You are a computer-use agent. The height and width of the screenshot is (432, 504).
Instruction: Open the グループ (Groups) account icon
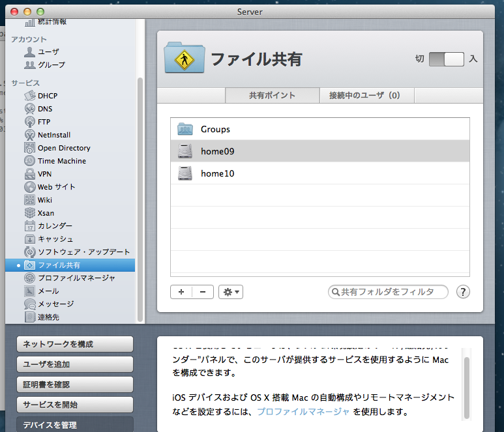point(29,65)
